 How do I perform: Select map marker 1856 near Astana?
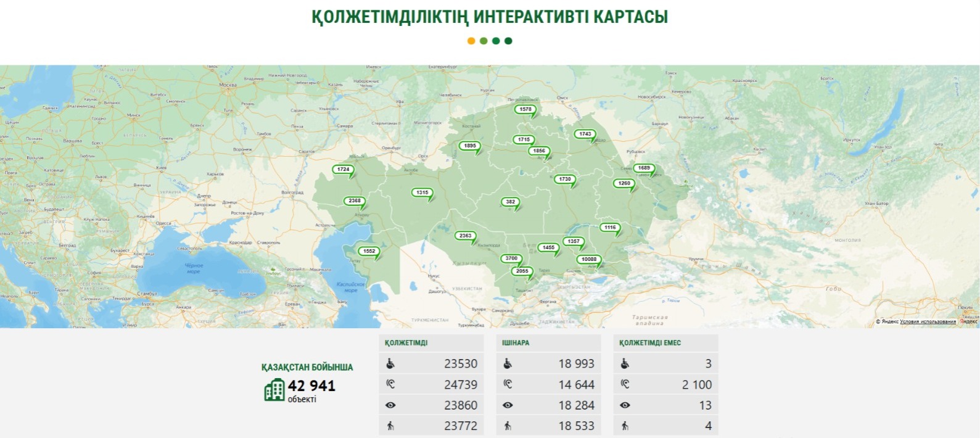pos(539,151)
